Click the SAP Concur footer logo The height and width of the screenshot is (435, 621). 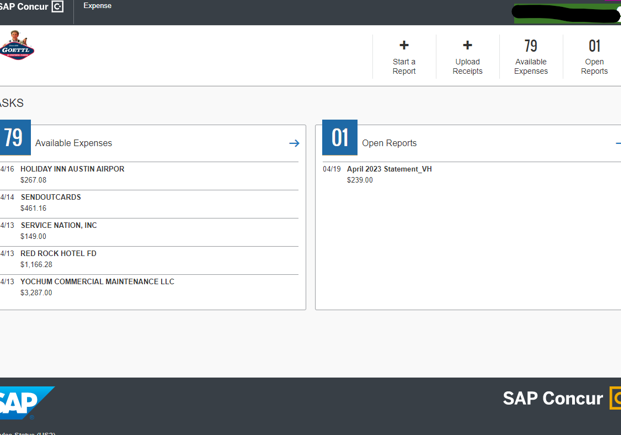562,398
